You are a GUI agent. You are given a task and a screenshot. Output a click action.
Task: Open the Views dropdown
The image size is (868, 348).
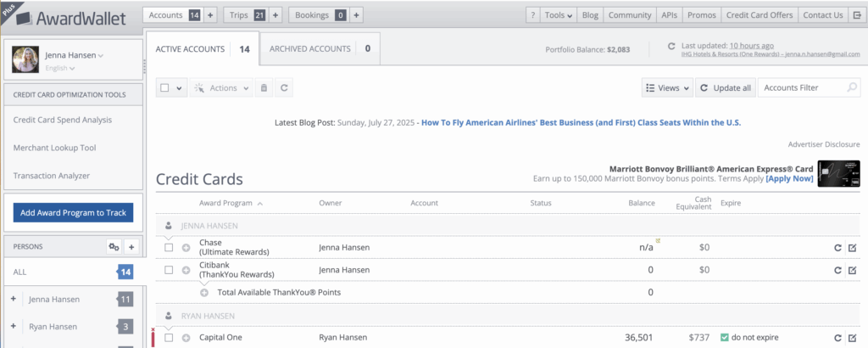click(667, 87)
